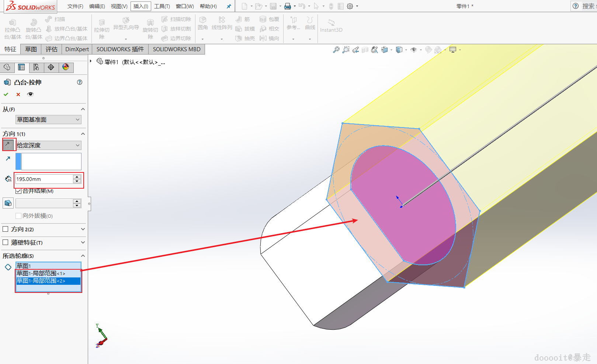Collapse the 所选轮廓 section
The width and height of the screenshot is (597, 364).
(83, 256)
